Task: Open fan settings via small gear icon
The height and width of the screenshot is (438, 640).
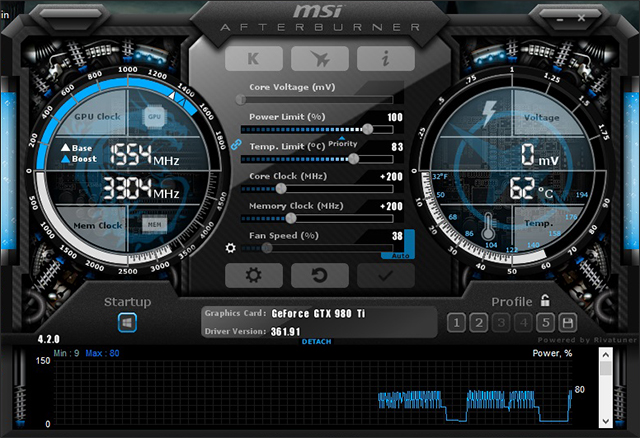Action: click(x=231, y=248)
